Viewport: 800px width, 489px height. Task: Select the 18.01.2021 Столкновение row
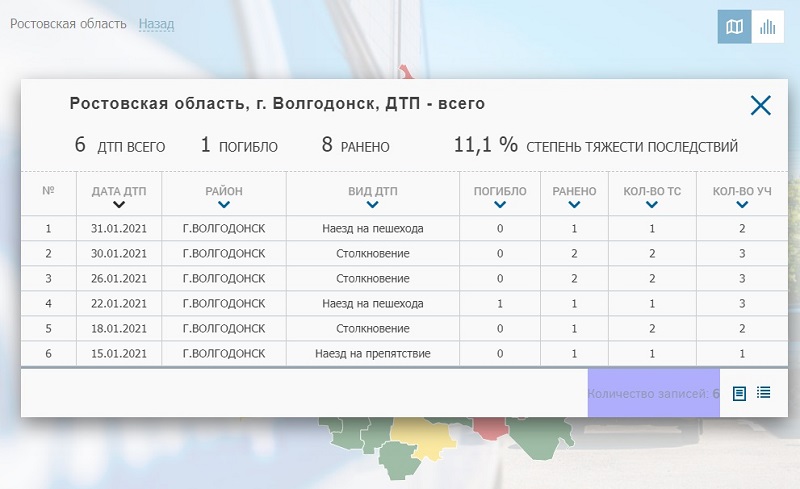coord(372,328)
